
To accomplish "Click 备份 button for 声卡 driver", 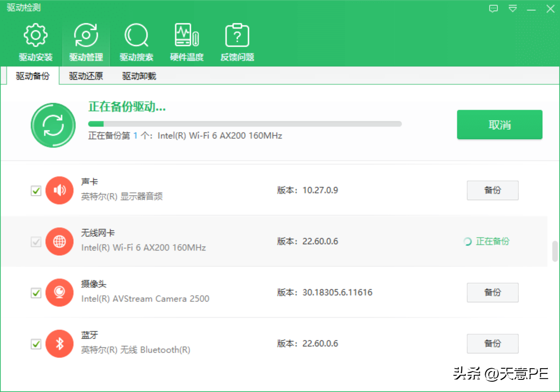I will (492, 190).
